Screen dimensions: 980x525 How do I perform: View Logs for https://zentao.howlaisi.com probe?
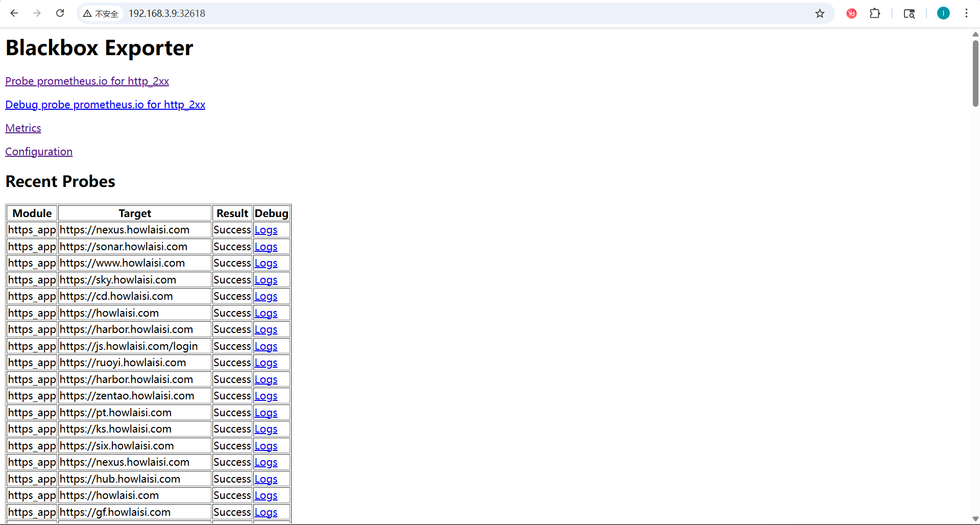click(266, 395)
